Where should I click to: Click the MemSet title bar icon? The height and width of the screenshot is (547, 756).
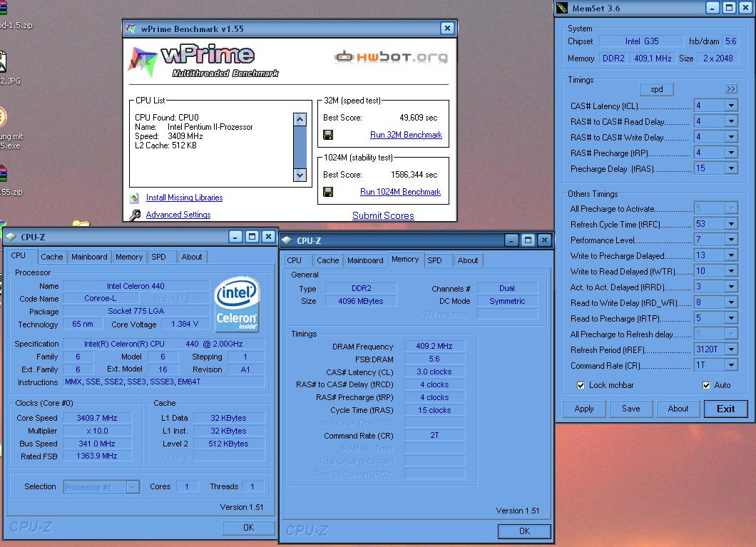[x=562, y=8]
